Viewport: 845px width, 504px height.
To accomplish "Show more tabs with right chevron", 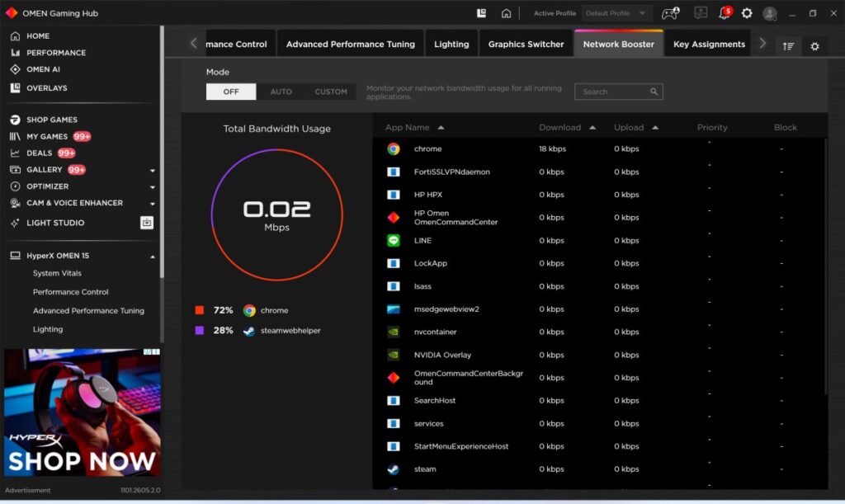I will coord(762,44).
